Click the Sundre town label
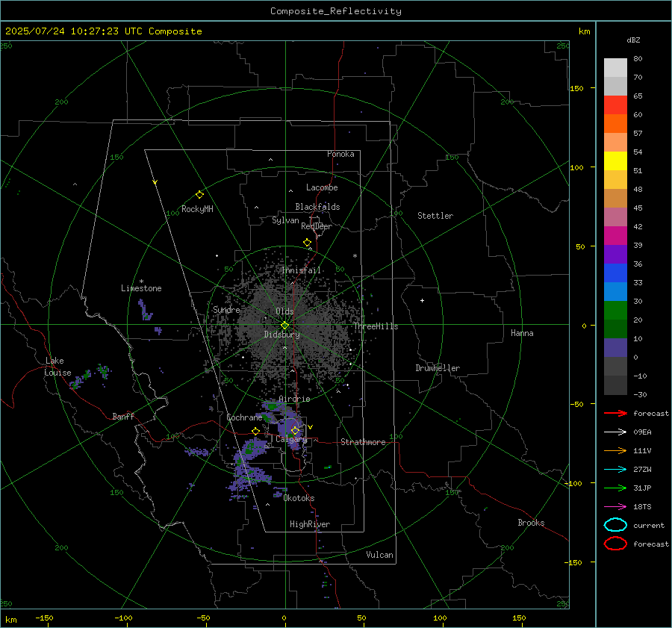Image resolution: width=672 pixels, height=628 pixels. tap(226, 309)
